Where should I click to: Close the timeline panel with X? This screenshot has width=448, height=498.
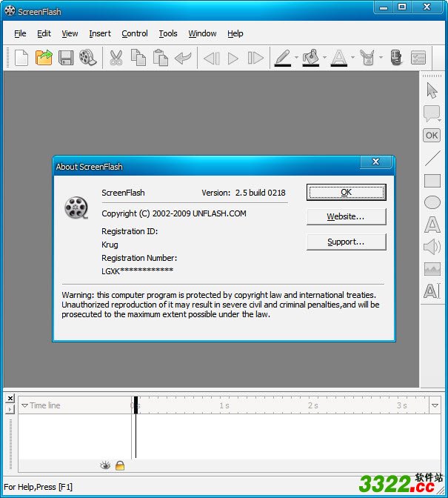pos(10,398)
